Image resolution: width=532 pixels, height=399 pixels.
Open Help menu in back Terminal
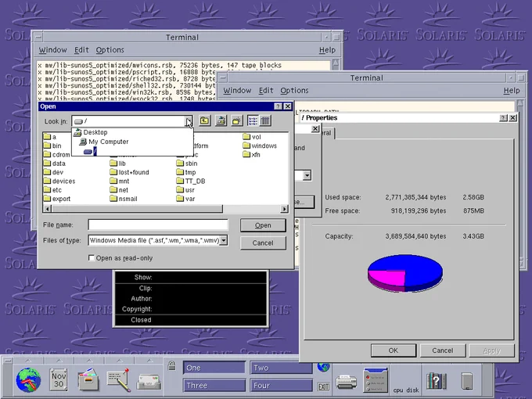coord(327,50)
